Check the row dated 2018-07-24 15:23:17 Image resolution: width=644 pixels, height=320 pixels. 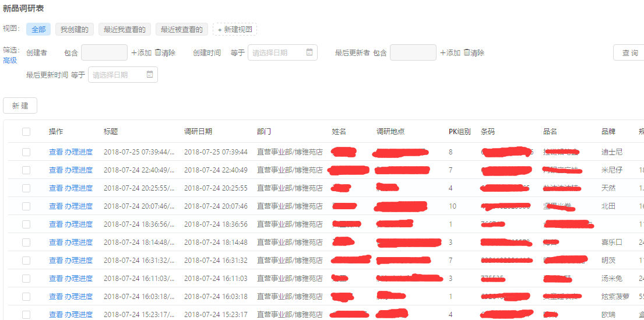[x=26, y=315]
